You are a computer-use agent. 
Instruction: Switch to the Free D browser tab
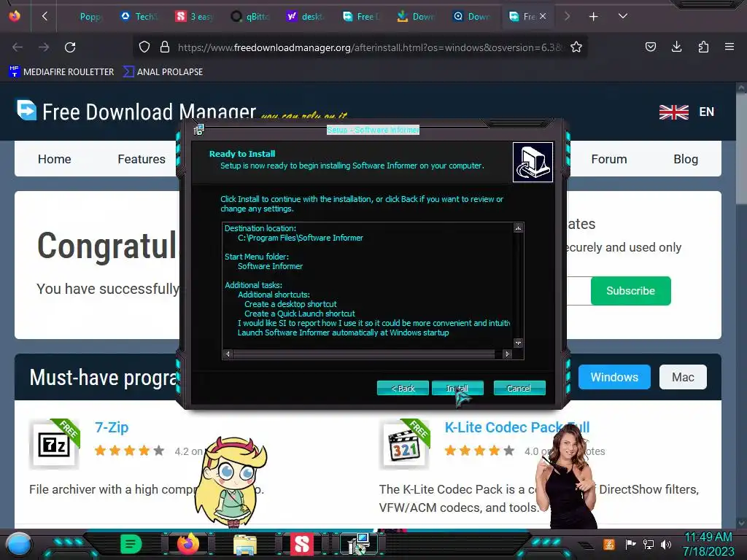pos(360,17)
